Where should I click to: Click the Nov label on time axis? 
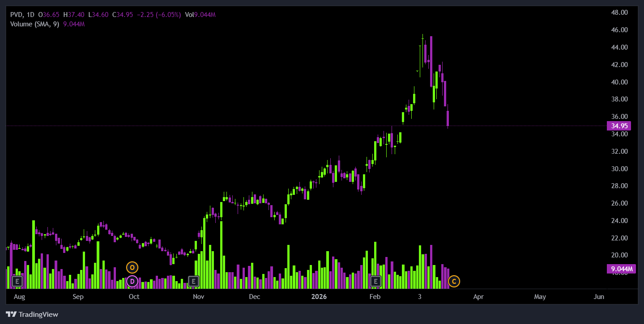tap(199, 297)
